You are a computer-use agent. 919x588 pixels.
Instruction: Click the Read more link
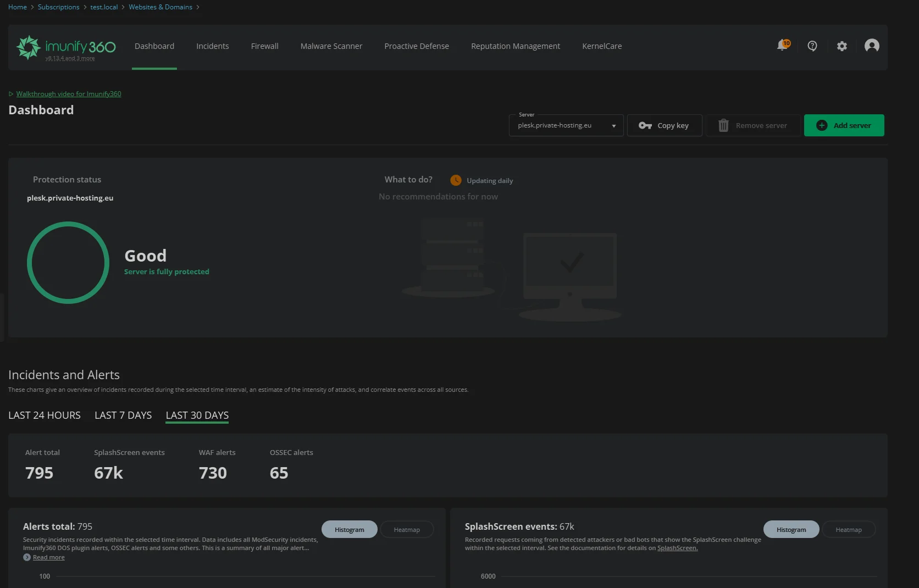(x=49, y=557)
